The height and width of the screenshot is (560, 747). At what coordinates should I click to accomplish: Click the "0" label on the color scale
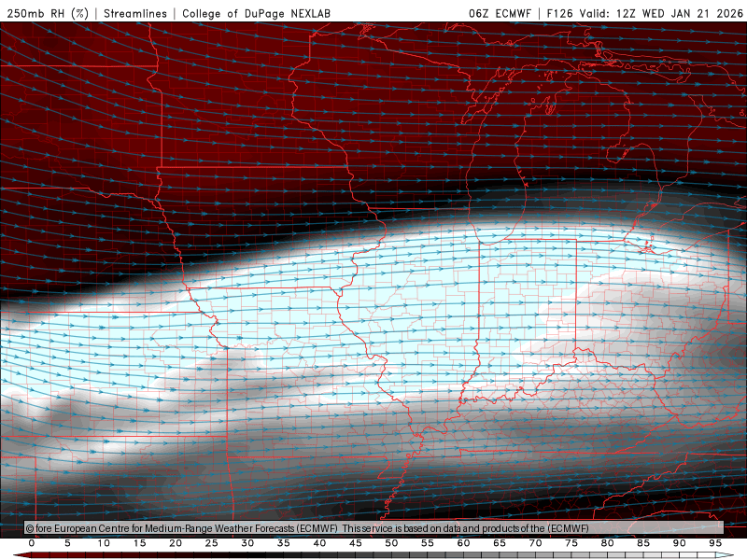pyautogui.click(x=32, y=543)
